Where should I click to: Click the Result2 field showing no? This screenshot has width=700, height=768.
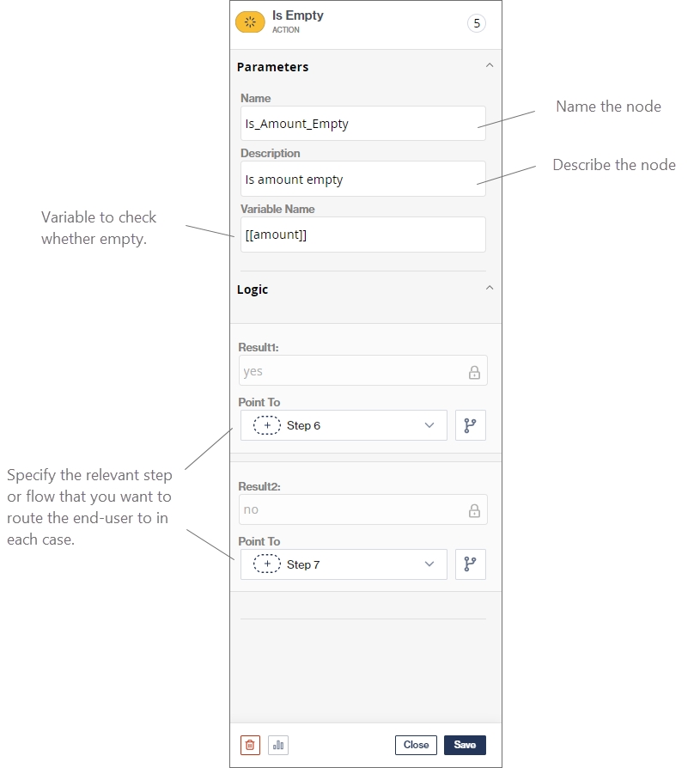(x=352, y=509)
